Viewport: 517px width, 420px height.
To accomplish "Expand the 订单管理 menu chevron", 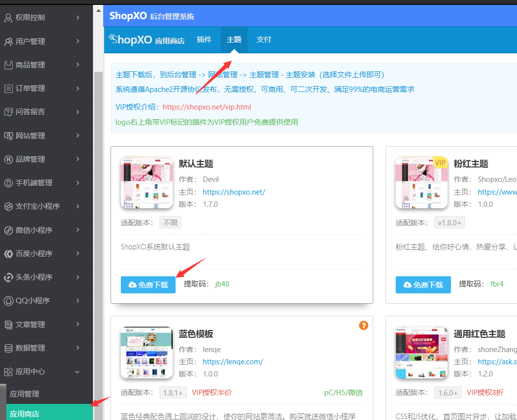I will tap(78, 88).
